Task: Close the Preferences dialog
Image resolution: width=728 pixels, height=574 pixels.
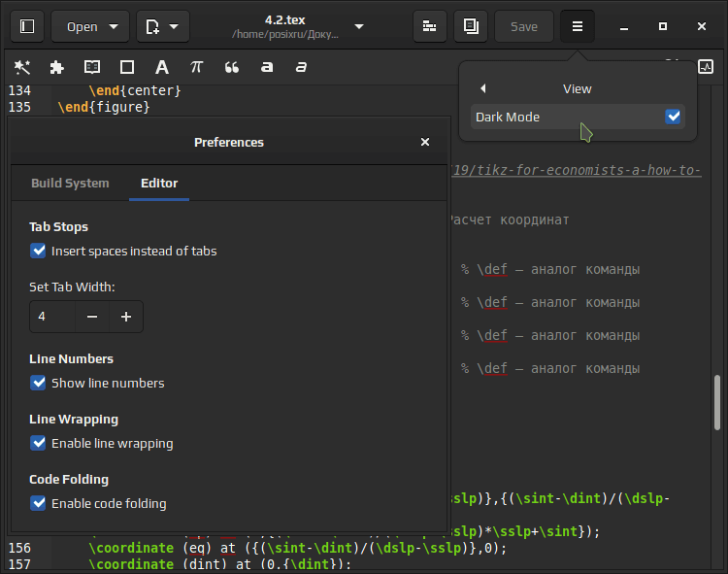Action: click(424, 142)
